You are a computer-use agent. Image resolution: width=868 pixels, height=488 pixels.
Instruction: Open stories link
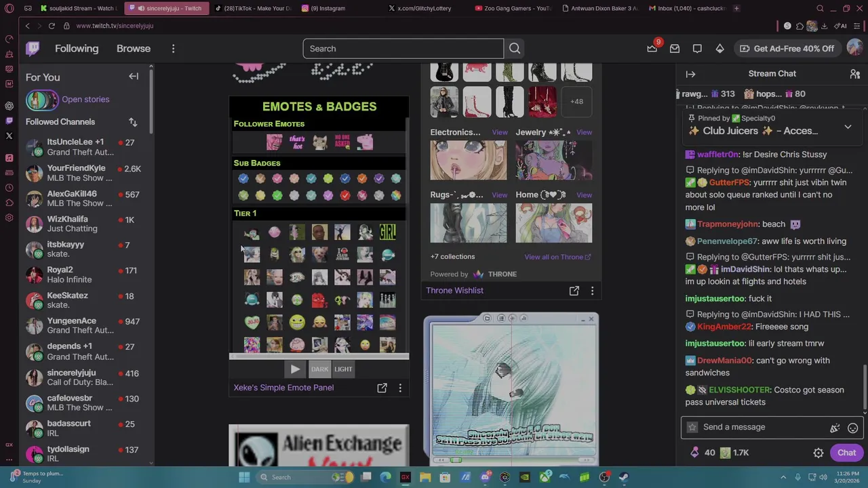point(85,100)
